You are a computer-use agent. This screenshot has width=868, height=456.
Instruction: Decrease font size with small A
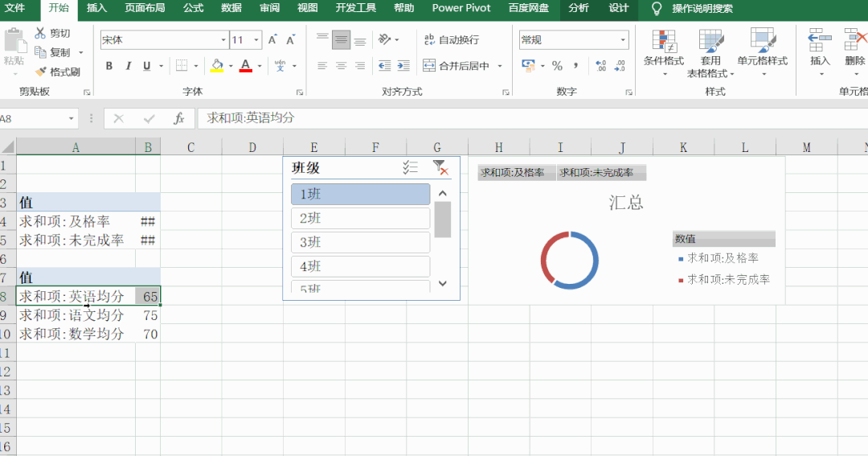(x=291, y=40)
